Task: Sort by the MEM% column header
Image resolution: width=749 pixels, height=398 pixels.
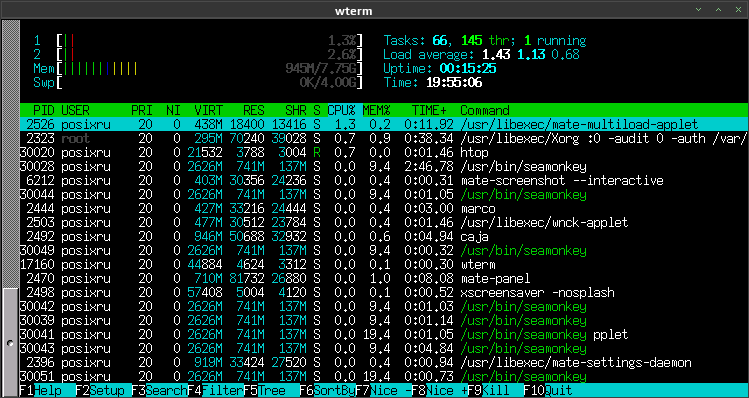Action: 376,110
